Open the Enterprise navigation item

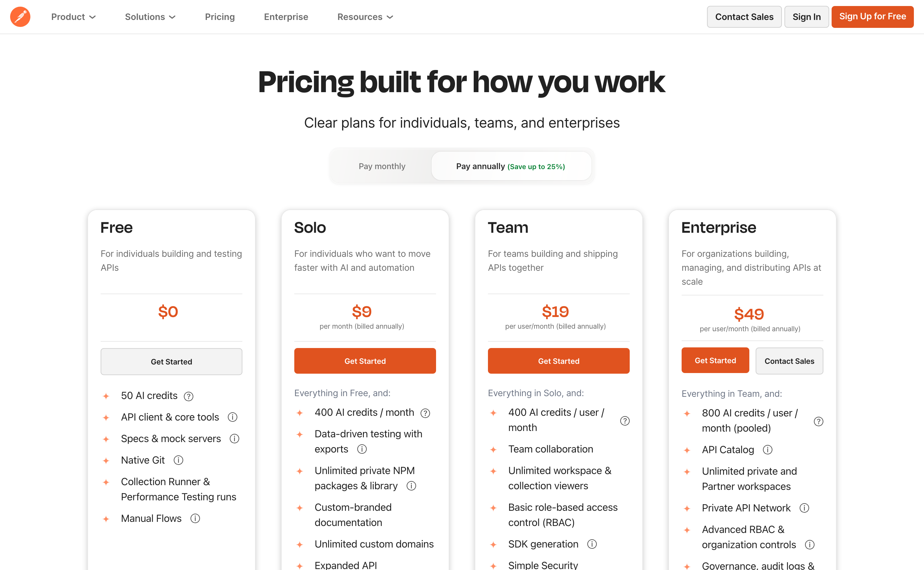click(286, 17)
